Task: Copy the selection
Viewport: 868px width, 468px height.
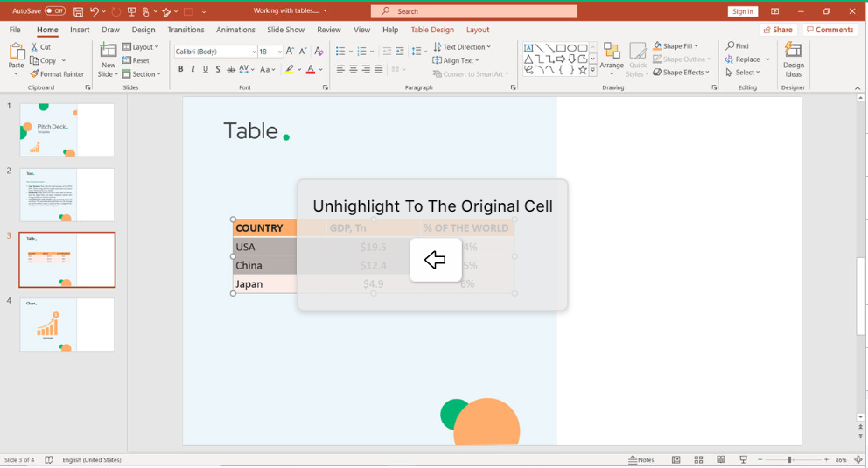Action: [43, 60]
